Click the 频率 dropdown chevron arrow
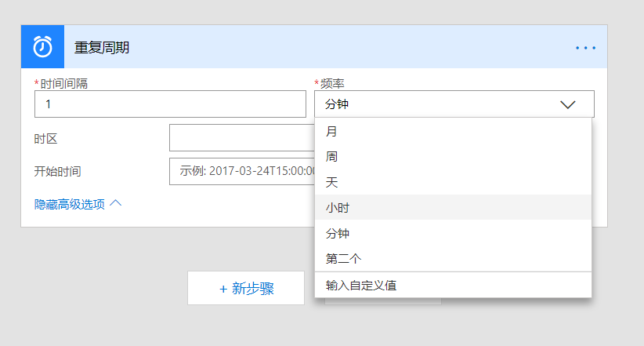The width and height of the screenshot is (644, 346). [x=568, y=104]
